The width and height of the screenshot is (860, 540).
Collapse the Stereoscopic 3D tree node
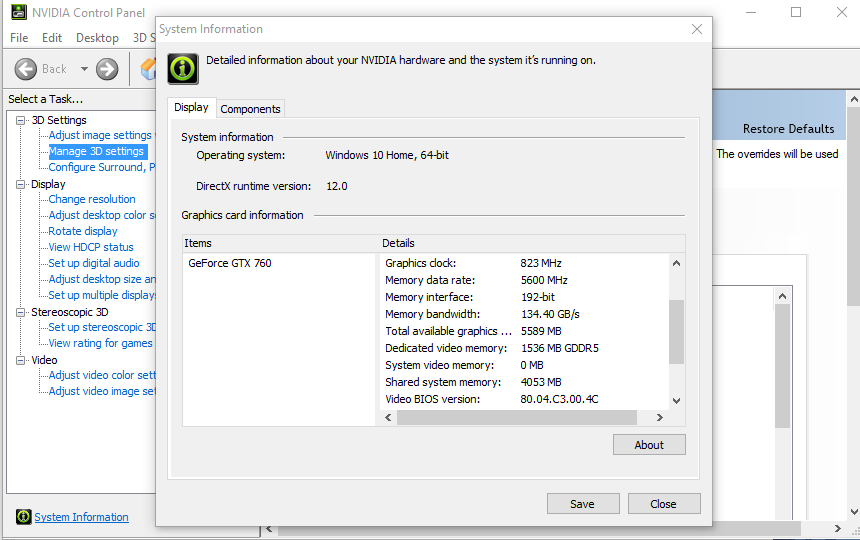tap(20, 312)
